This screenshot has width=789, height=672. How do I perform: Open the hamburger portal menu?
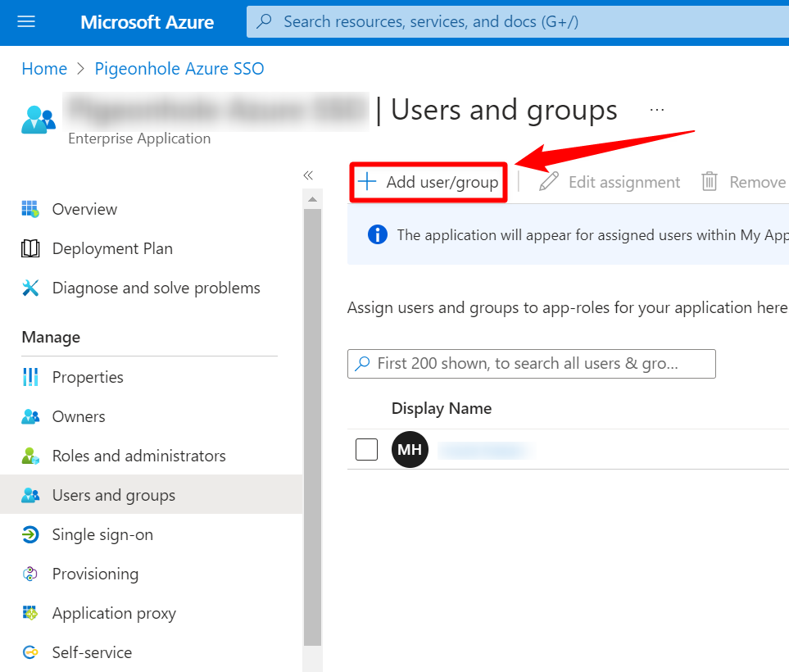[x=26, y=21]
